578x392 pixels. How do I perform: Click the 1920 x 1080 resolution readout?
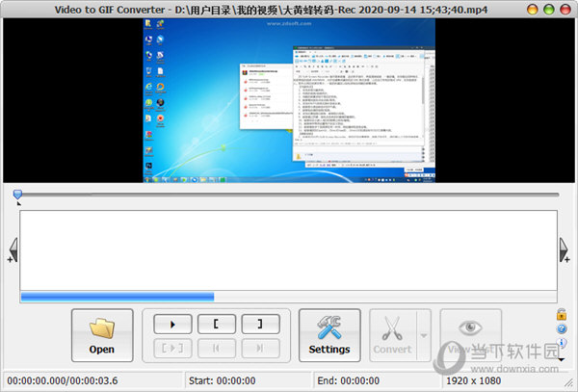[473, 380]
